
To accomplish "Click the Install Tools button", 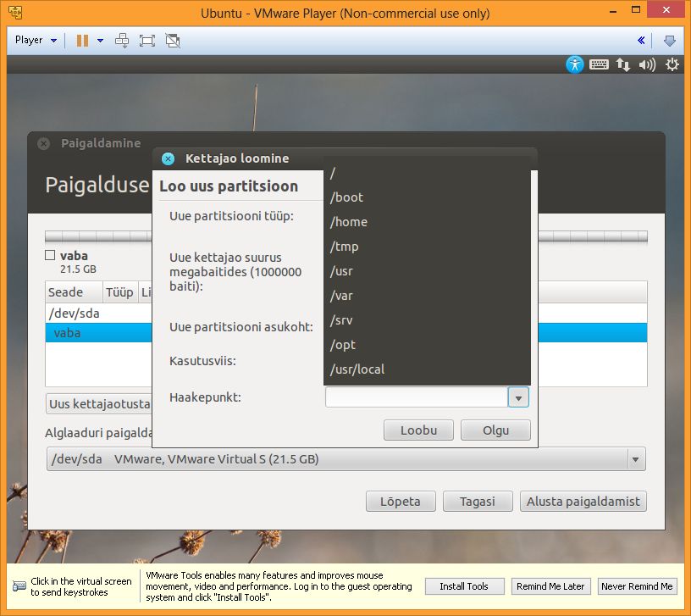I will [464, 586].
